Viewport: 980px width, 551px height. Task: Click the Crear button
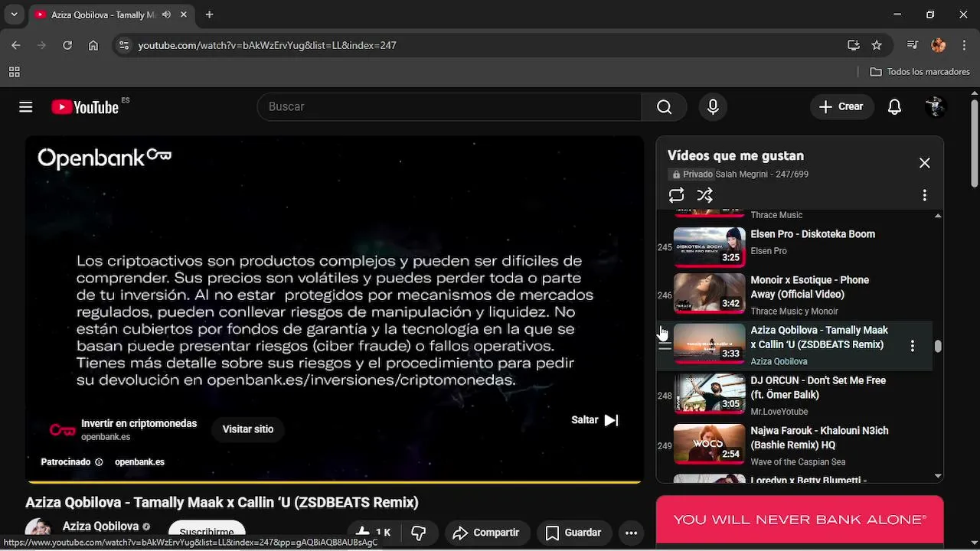pos(841,107)
